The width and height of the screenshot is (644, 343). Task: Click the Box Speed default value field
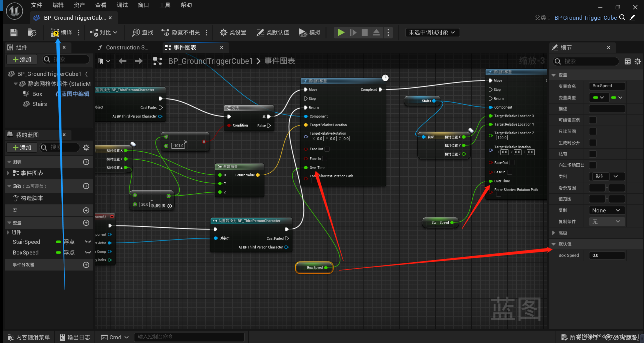607,255
